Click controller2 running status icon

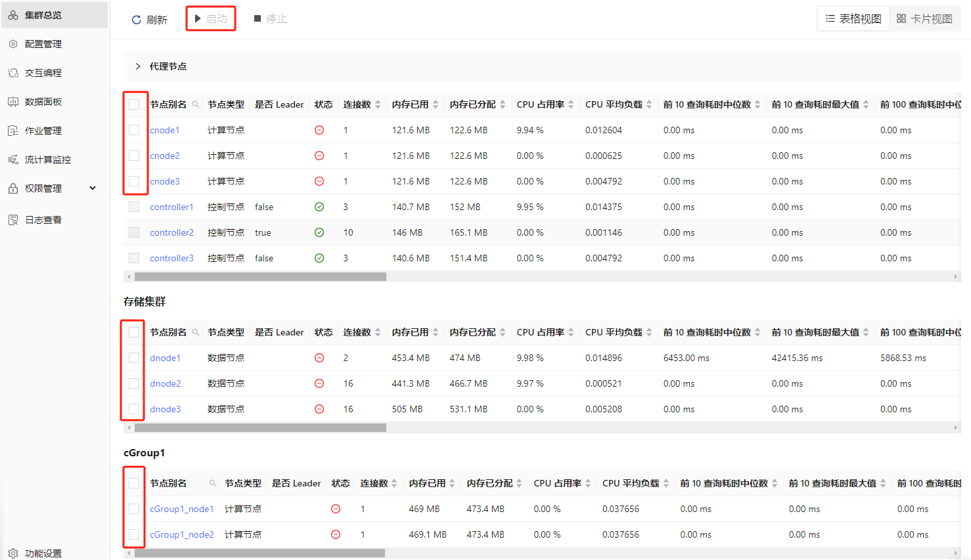click(319, 232)
